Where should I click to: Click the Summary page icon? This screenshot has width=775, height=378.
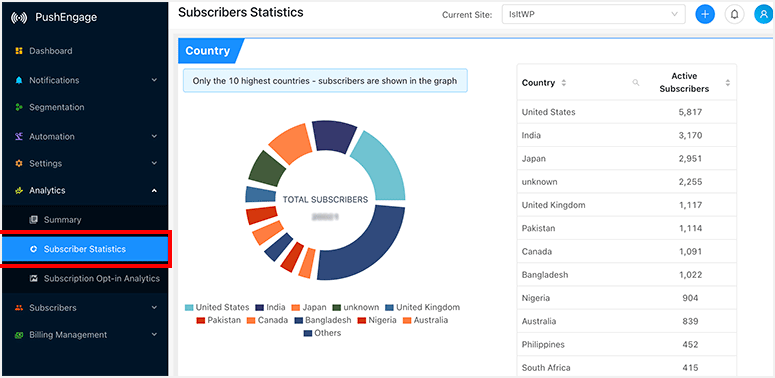coord(34,220)
